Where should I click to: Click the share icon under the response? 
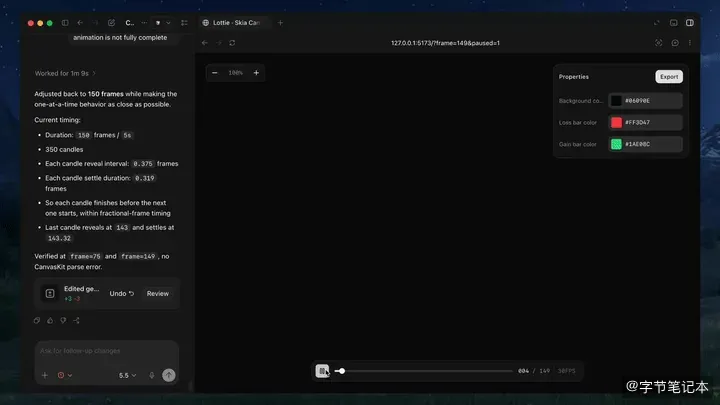pyautogui.click(x=76, y=321)
